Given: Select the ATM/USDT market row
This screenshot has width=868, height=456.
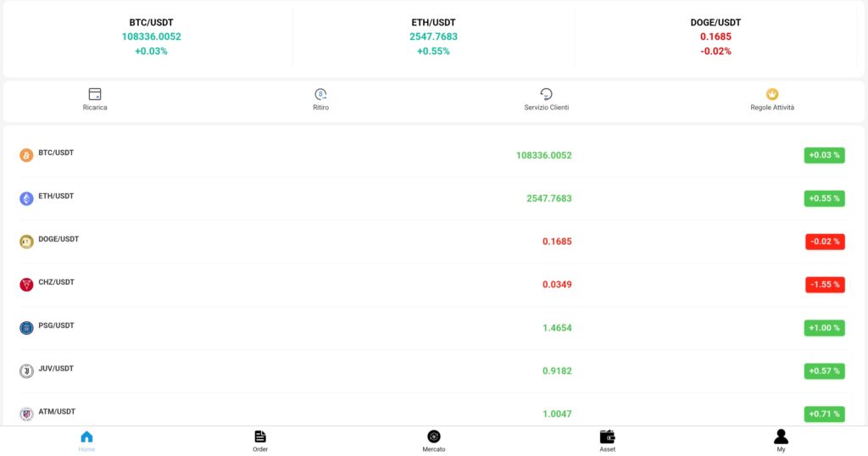Looking at the screenshot, I should 433,414.
